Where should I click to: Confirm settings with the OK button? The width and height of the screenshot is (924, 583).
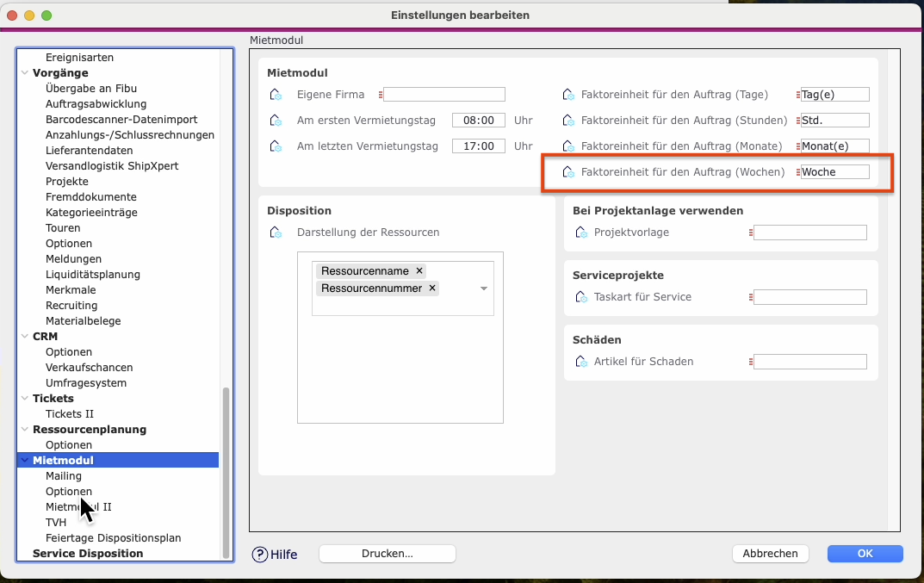(865, 554)
